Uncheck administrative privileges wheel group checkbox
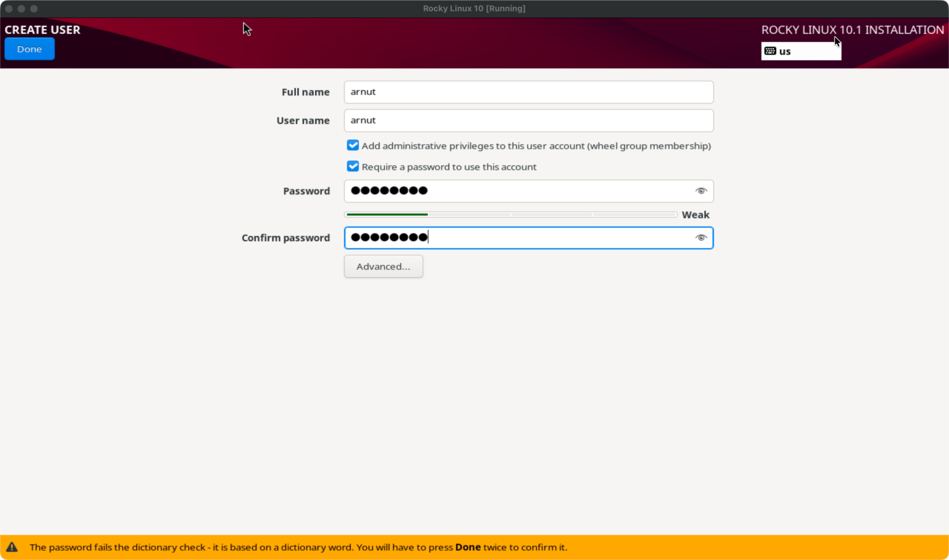The width and height of the screenshot is (949, 560). (x=353, y=146)
